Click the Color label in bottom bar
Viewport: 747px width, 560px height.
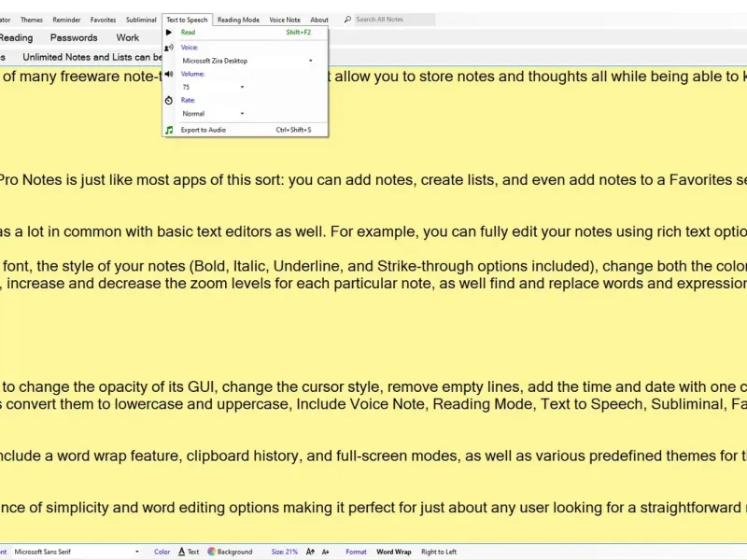(x=162, y=552)
